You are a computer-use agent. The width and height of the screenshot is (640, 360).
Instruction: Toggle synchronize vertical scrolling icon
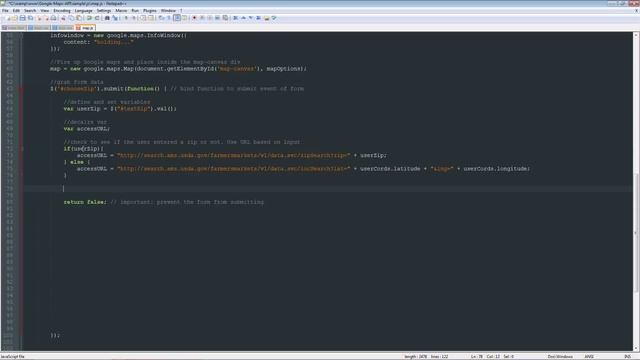pos(143,18)
